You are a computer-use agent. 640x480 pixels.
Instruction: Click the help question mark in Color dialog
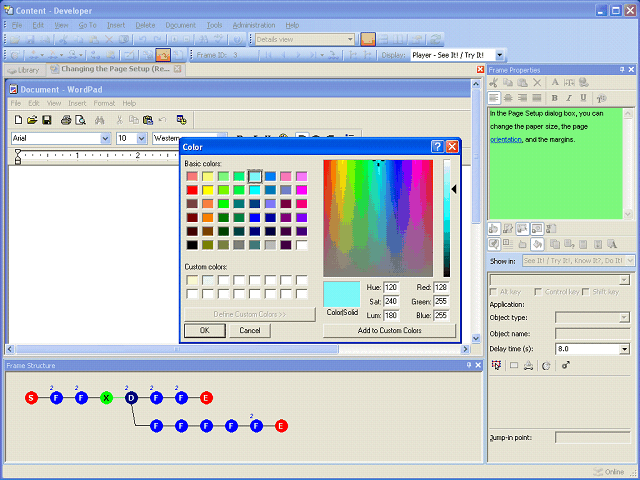[x=437, y=147]
